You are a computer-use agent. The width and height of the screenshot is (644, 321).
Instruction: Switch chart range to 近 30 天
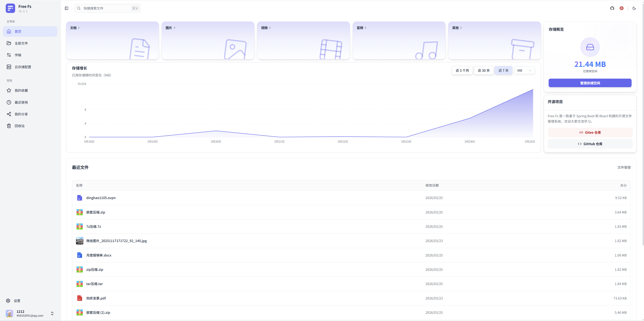point(484,71)
